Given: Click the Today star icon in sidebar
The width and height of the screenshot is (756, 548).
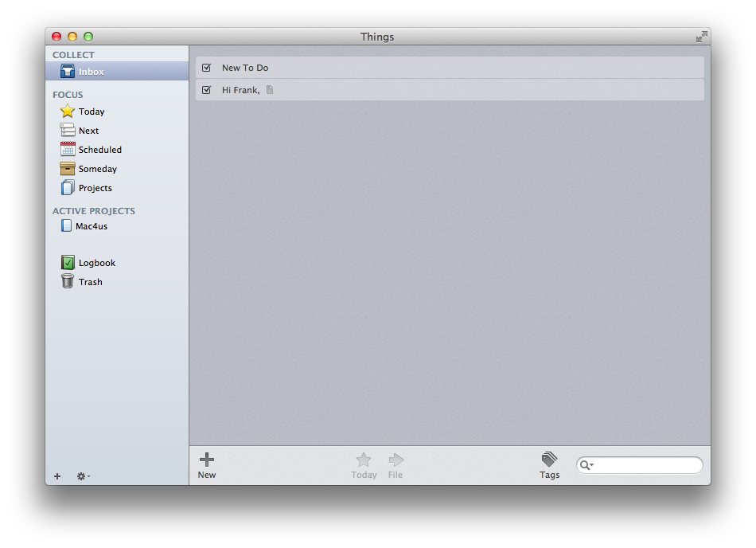Looking at the screenshot, I should (x=68, y=112).
